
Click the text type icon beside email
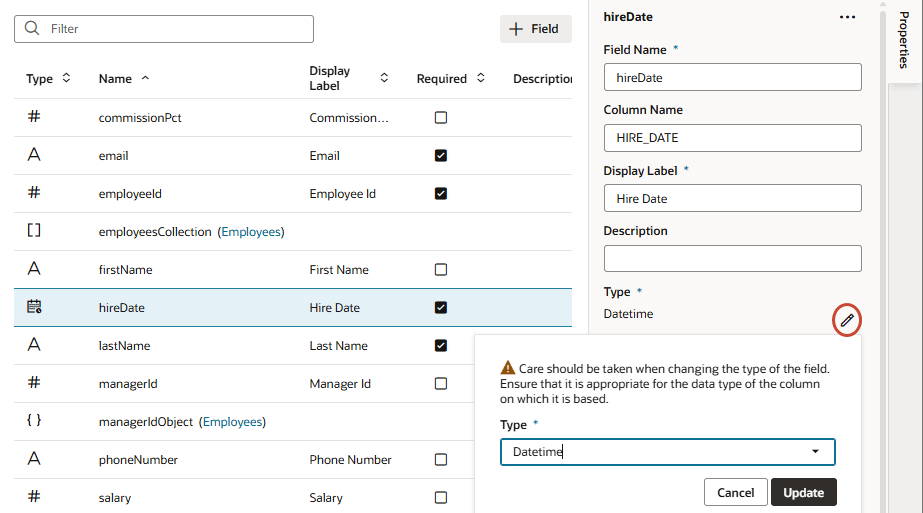(x=34, y=155)
